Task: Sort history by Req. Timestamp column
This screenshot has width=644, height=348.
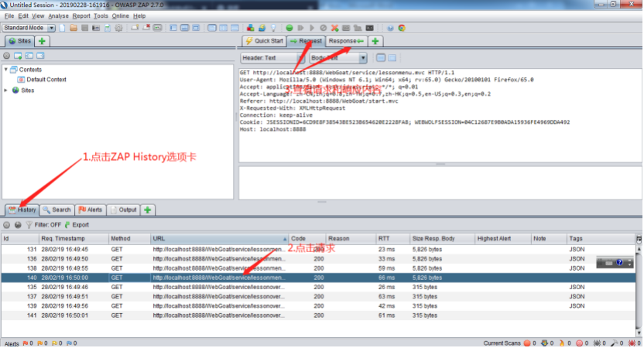Action: [73, 238]
